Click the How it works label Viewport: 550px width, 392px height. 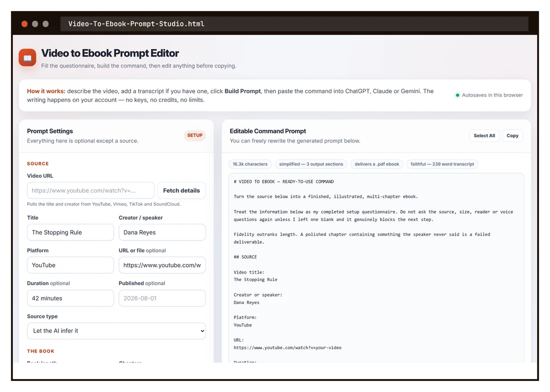(x=46, y=91)
